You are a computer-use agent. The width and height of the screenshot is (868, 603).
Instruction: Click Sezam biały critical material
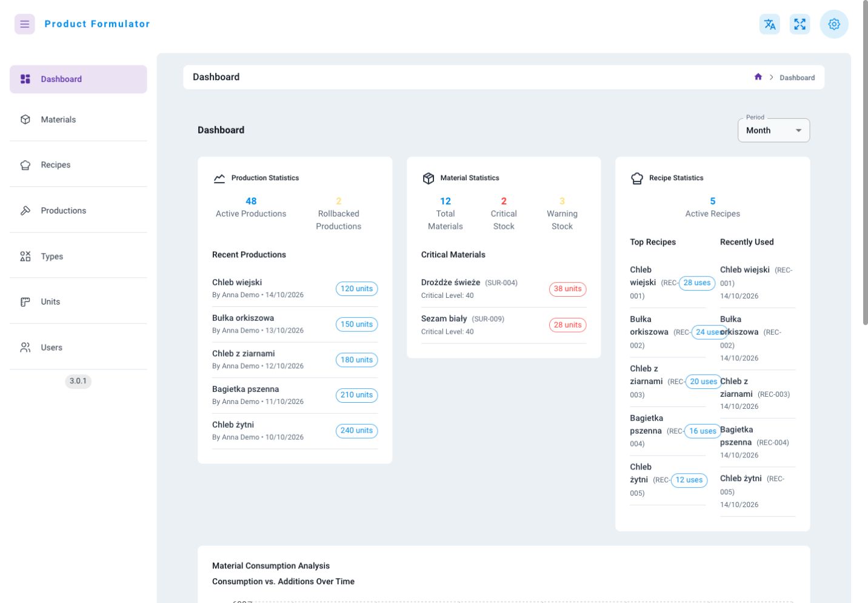pos(504,325)
